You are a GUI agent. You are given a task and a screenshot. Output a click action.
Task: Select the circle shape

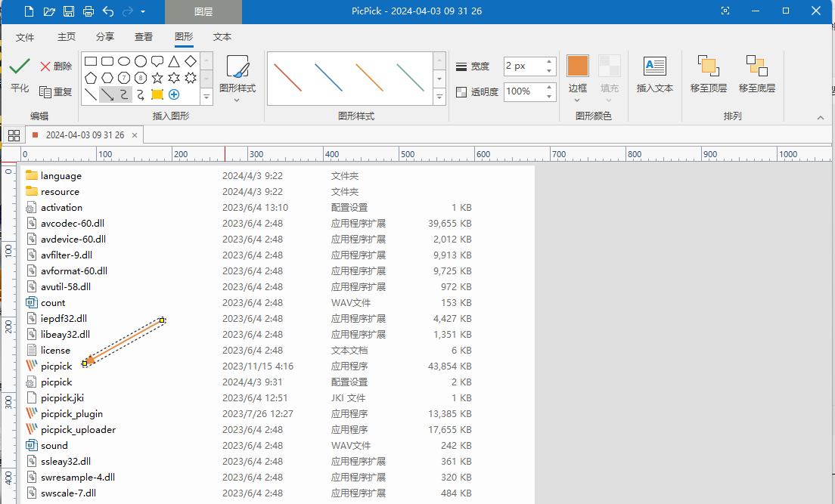pos(141,61)
